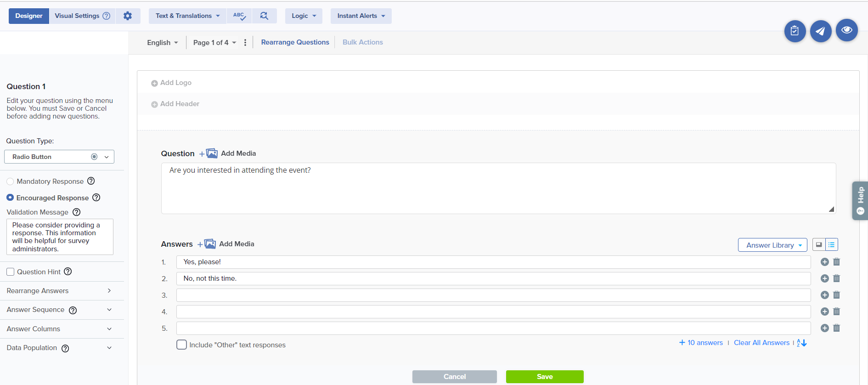The width and height of the screenshot is (868, 385).
Task: Click the clipboard checklist round icon
Action: point(795,31)
